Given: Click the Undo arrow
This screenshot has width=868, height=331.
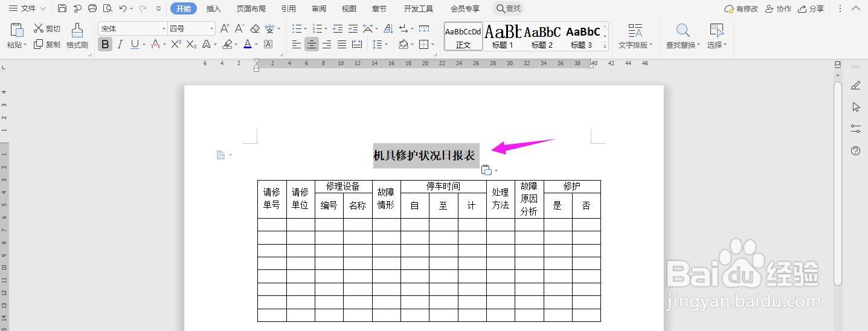Looking at the screenshot, I should pos(123,8).
